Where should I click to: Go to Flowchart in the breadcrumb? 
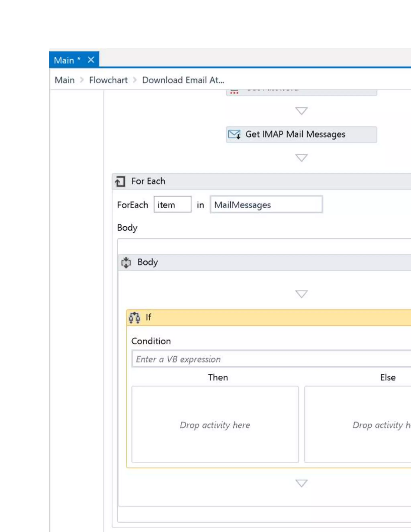(108, 80)
